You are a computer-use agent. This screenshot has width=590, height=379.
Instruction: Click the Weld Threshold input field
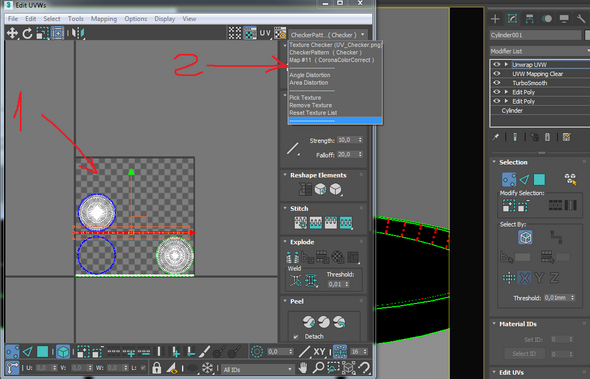335,284
